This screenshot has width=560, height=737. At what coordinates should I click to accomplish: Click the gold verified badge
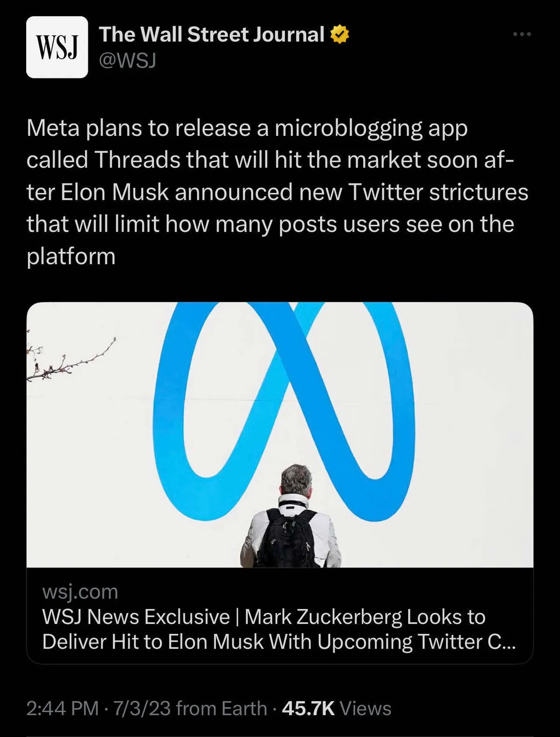340,35
